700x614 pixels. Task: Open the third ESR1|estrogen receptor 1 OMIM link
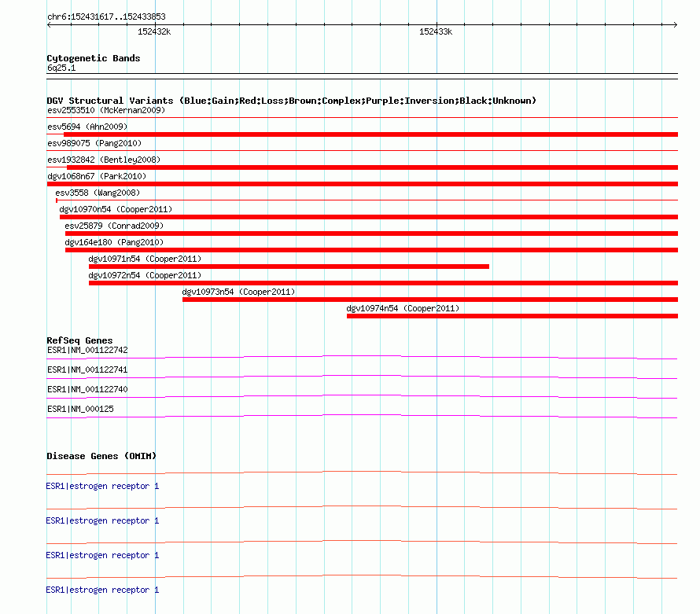coord(102,555)
